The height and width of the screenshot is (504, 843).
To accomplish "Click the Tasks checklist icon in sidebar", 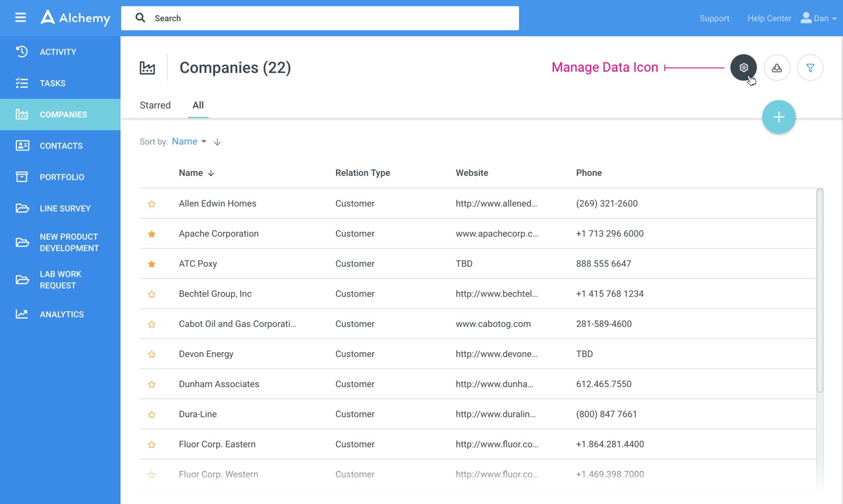I will [22, 83].
